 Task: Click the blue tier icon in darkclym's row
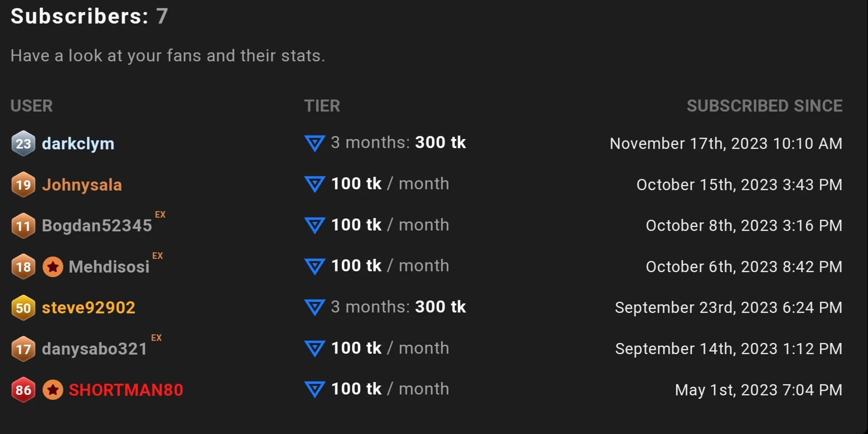click(315, 143)
